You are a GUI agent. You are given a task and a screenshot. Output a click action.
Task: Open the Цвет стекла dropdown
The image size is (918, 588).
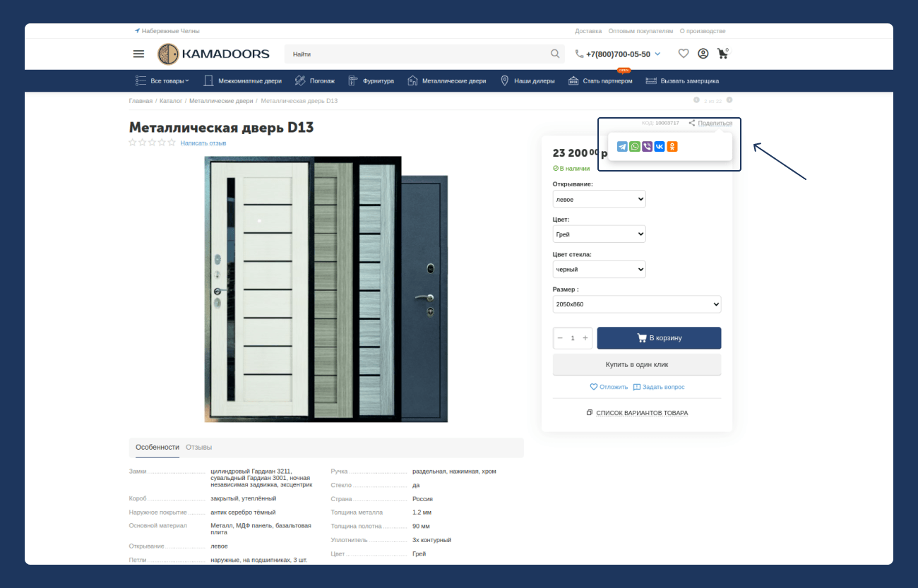click(x=599, y=269)
